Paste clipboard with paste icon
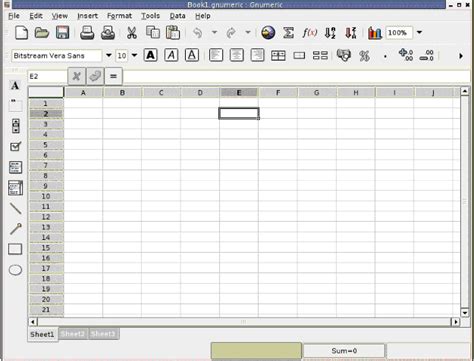 point(173,33)
